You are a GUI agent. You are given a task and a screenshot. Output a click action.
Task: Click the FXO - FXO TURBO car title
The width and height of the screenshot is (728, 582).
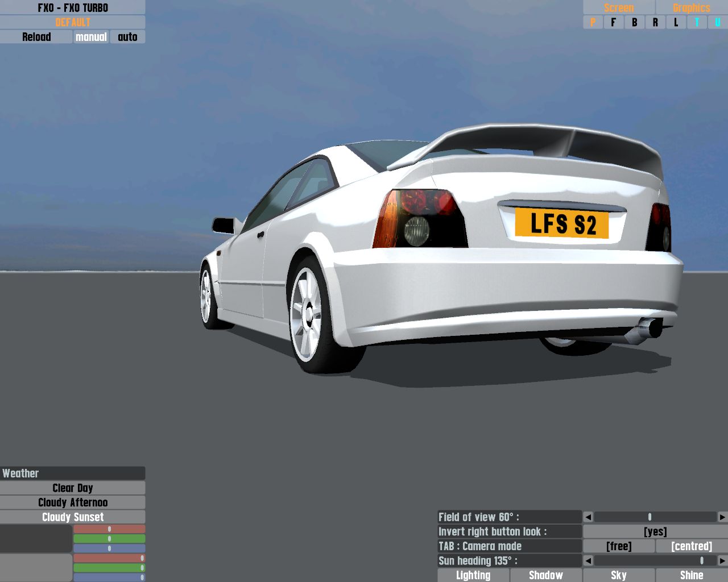pyautogui.click(x=73, y=7)
